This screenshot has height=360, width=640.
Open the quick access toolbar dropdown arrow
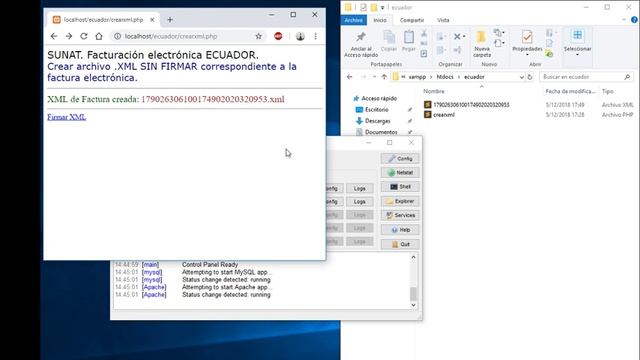coord(382,7)
